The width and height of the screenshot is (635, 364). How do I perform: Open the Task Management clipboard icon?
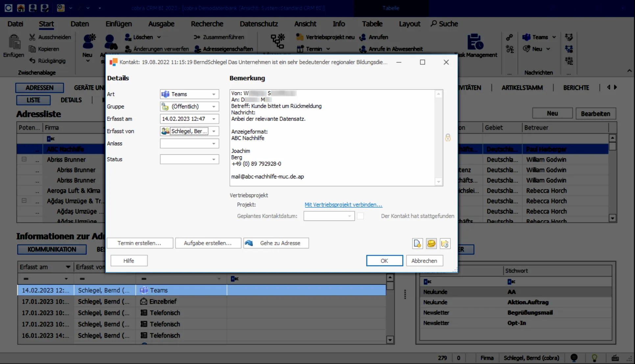(x=475, y=42)
